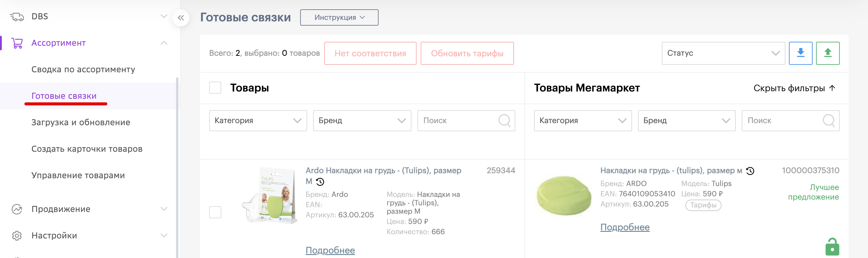Open Категория dropdown under Товары

(258, 120)
